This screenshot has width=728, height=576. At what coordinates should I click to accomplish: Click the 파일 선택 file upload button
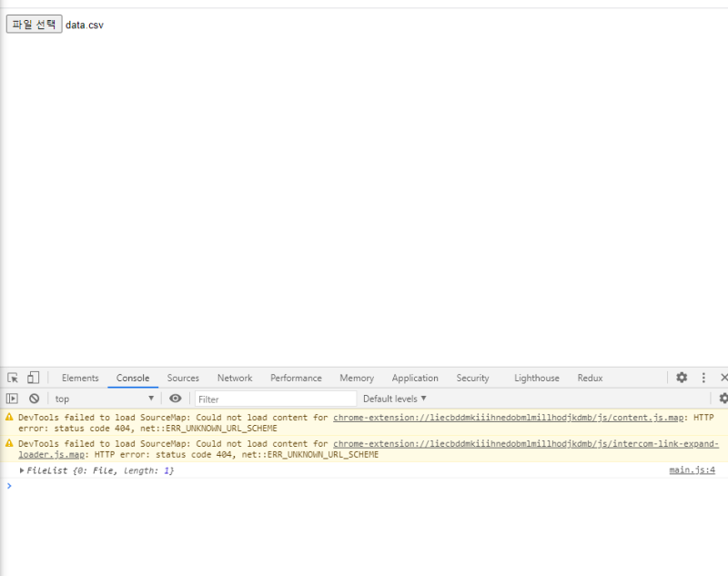(33, 24)
